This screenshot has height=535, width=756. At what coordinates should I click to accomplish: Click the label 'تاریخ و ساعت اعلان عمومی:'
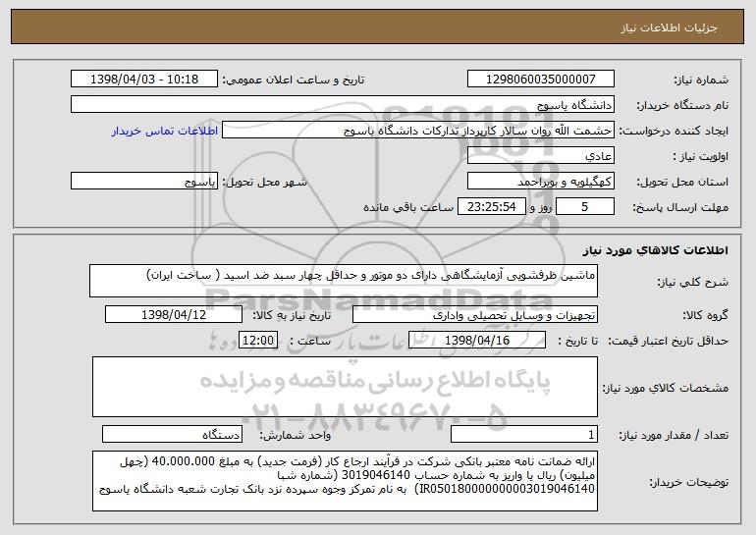click(294, 80)
